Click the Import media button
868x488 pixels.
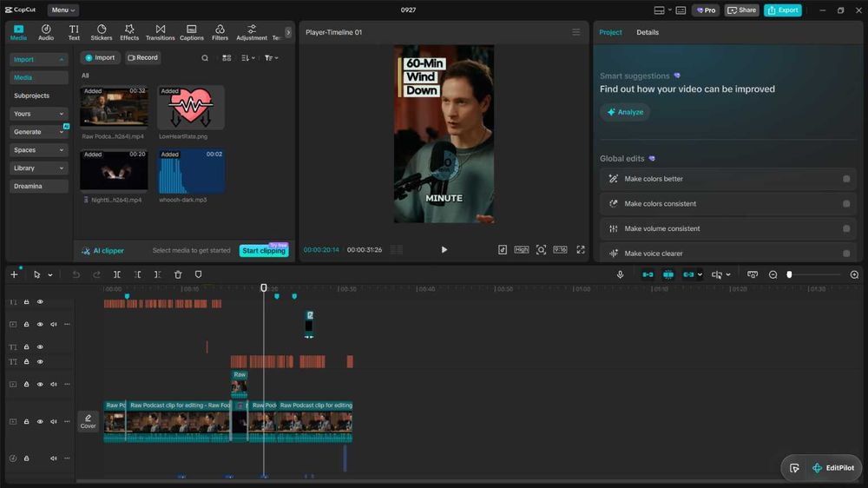100,57
